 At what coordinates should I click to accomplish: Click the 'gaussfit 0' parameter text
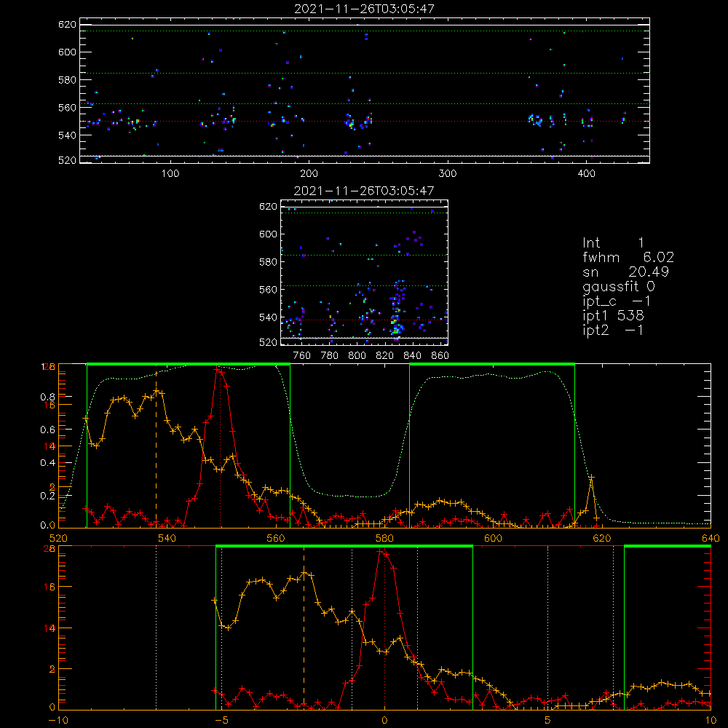coord(619,287)
